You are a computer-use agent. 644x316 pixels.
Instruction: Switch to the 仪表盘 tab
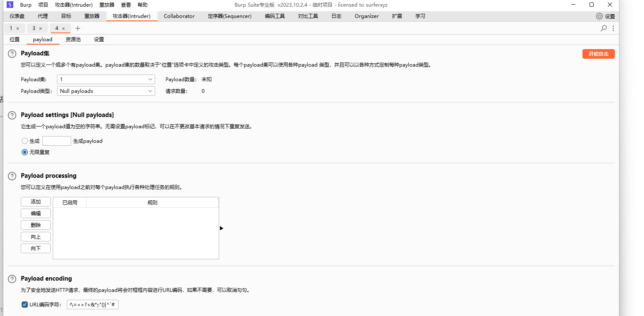[17, 16]
